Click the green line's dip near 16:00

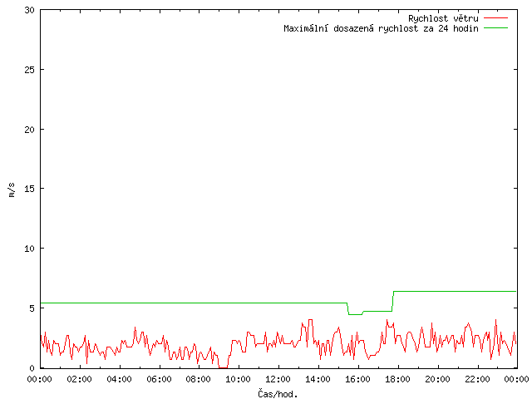(x=355, y=314)
